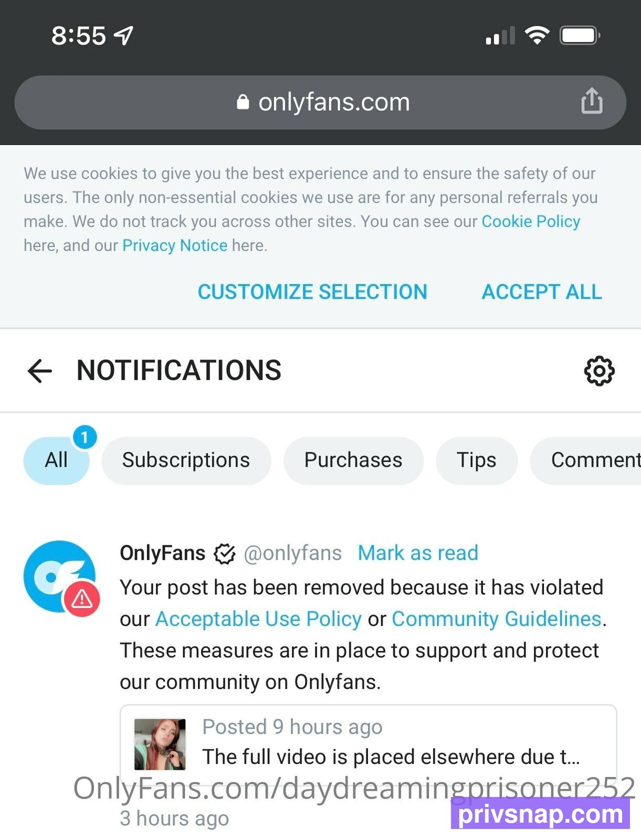Tap the Wi-Fi status icon

[x=537, y=36]
